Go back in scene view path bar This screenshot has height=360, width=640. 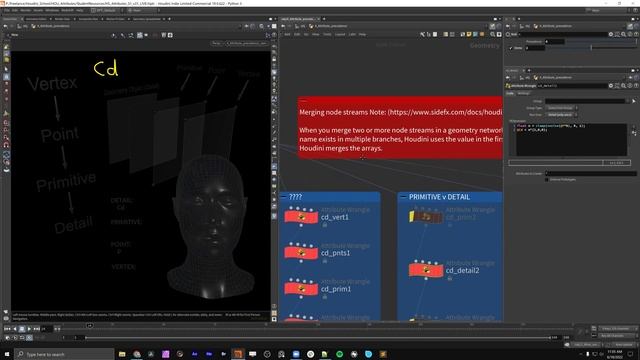click(x=6, y=26)
